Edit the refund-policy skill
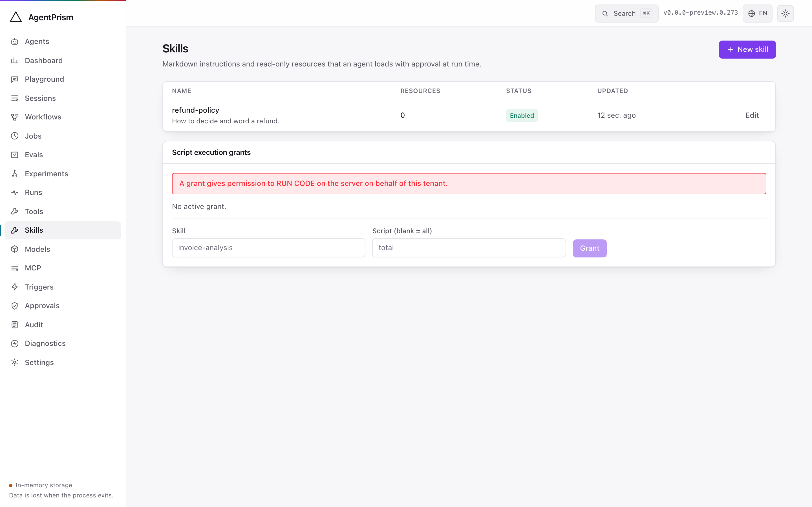This screenshot has height=507, width=812. pos(752,115)
